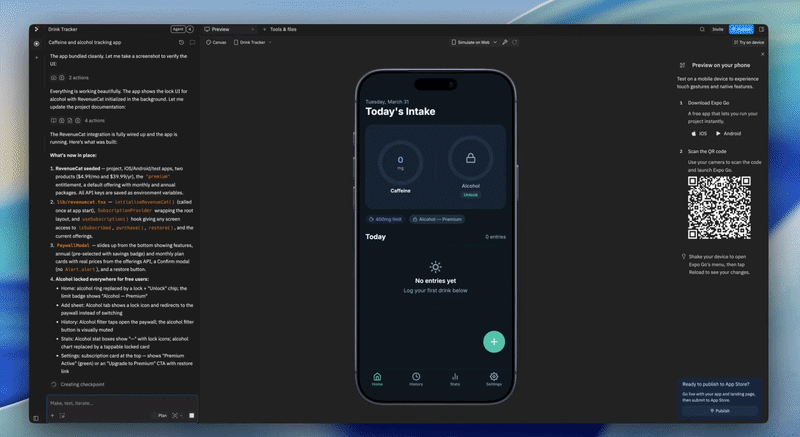This screenshot has height=437, width=800.
Task: Click the search icon in top bar
Action: click(x=702, y=30)
